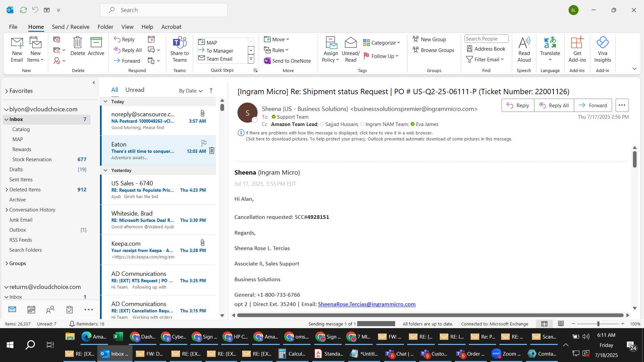Open Excel from the Windows taskbar
644x362 pixels.
[x=118, y=337]
